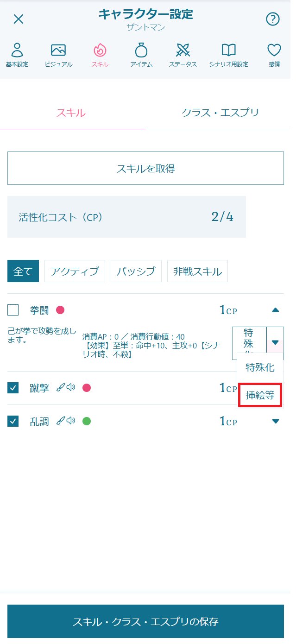
Task: Uncheck the 蹴撃 skill checkbox
Action: (13, 388)
